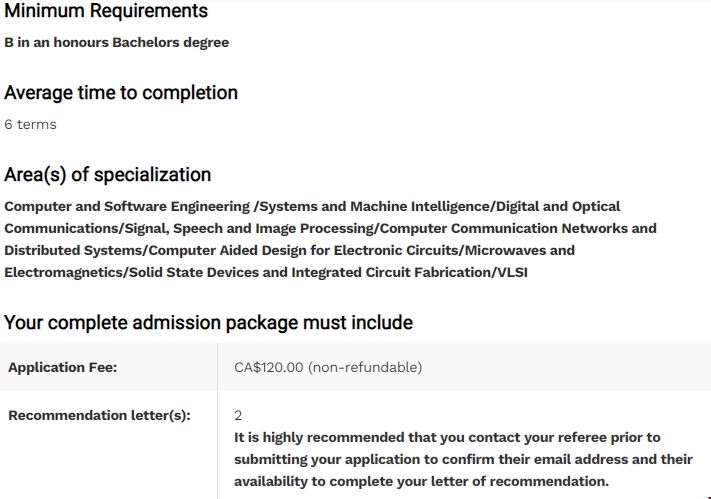Click the Area(s) of specialization heading
Image resolution: width=711 pixels, height=499 pixels.
(107, 175)
